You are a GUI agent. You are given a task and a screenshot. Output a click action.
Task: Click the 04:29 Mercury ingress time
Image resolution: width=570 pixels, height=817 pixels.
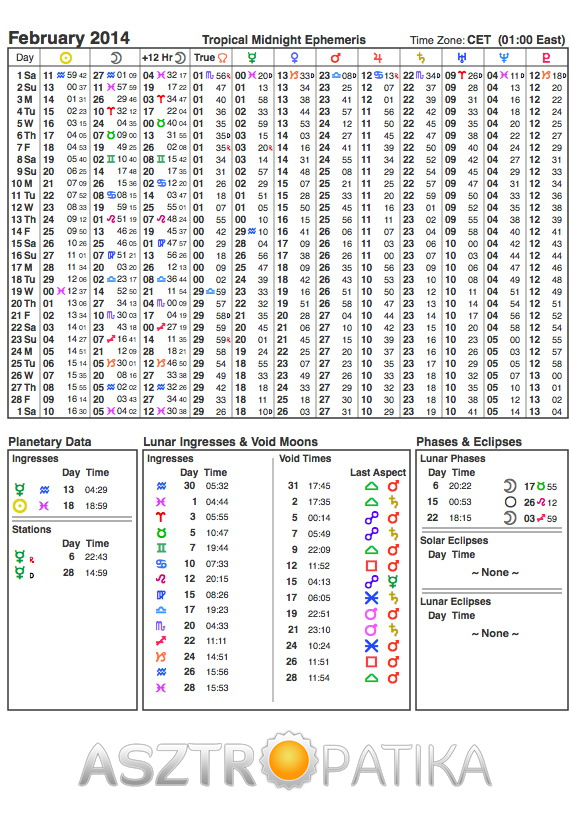click(x=96, y=490)
